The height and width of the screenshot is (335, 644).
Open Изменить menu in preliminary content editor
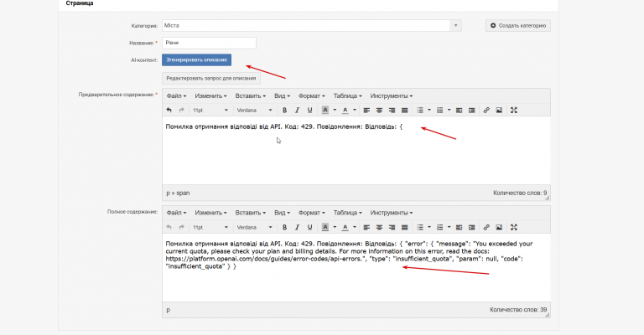(210, 96)
